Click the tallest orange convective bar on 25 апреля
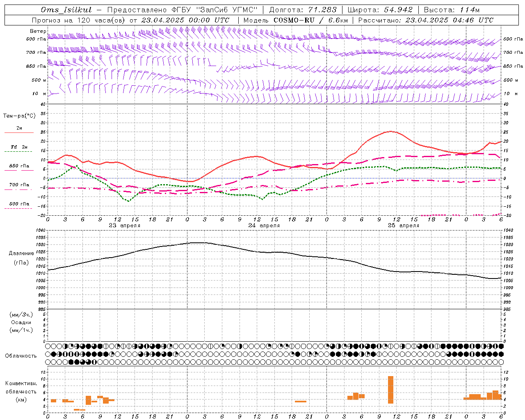The image size is (525, 420). point(390,390)
